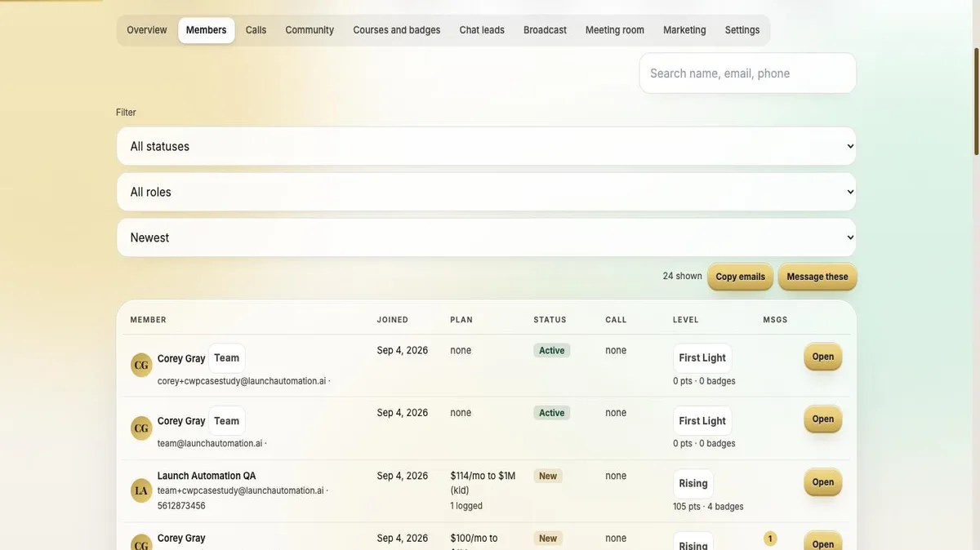
Task: Click the $114/mo to $1M plan
Action: point(483,482)
